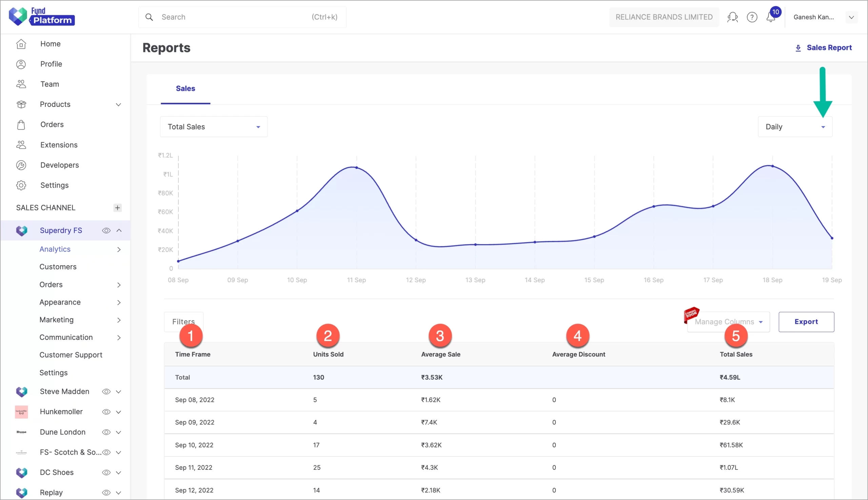
Task: Click the Settings gear icon
Action: 21,186
